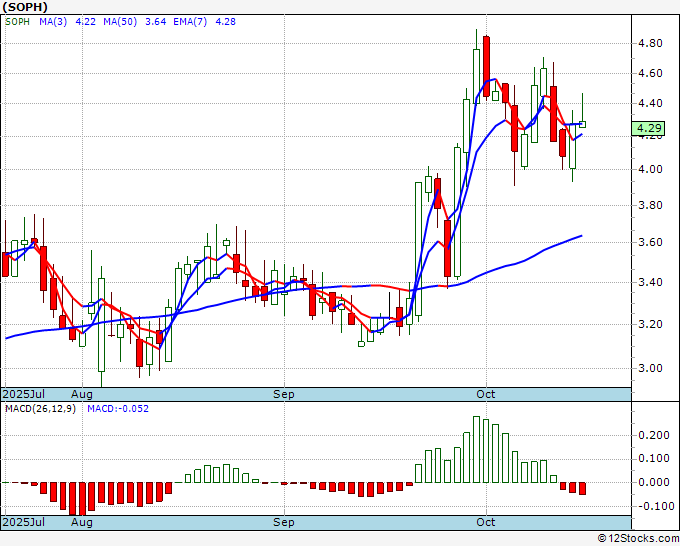Click the EMA(7) legend label

(x=190, y=22)
